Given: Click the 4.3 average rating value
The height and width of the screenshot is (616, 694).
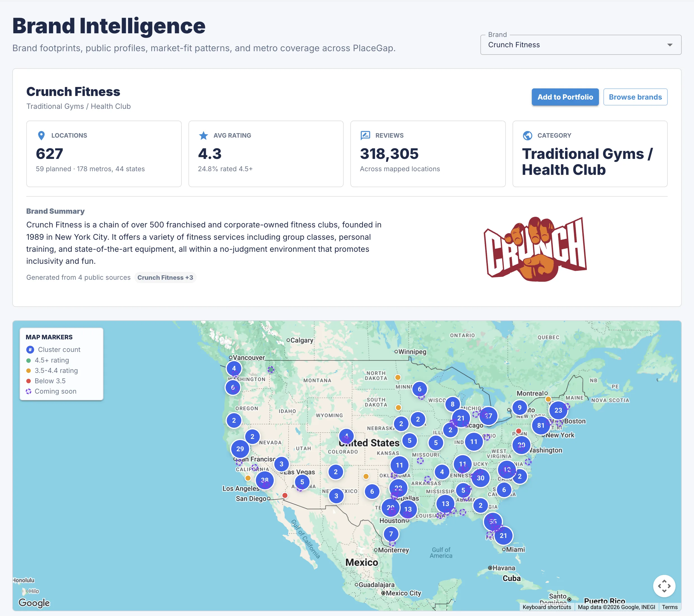Looking at the screenshot, I should coord(210,154).
